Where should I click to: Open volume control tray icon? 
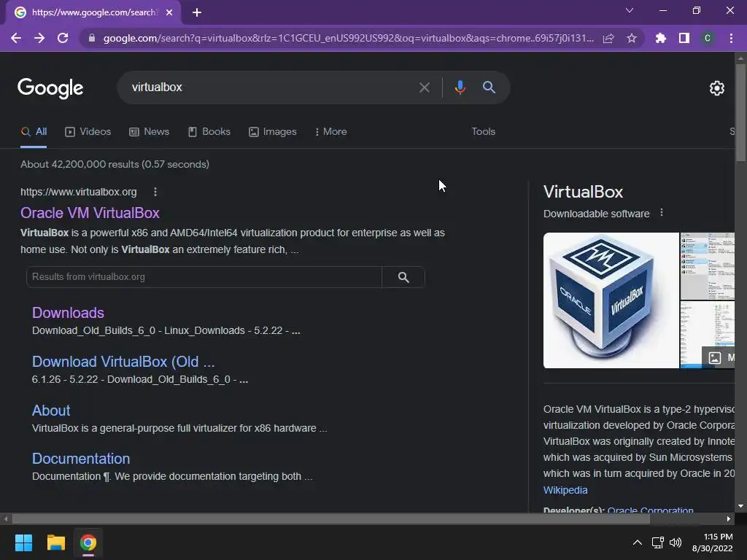(x=676, y=542)
